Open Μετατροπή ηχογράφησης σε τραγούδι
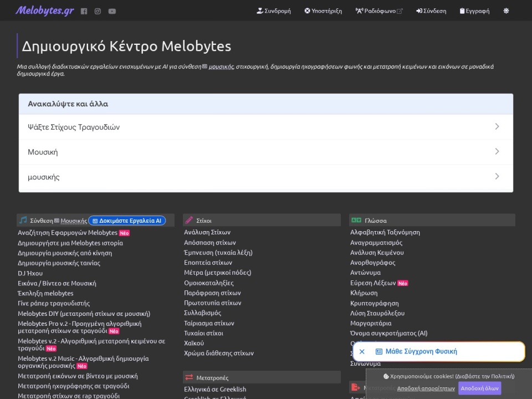The width and height of the screenshot is (532, 399). [x=73, y=386]
